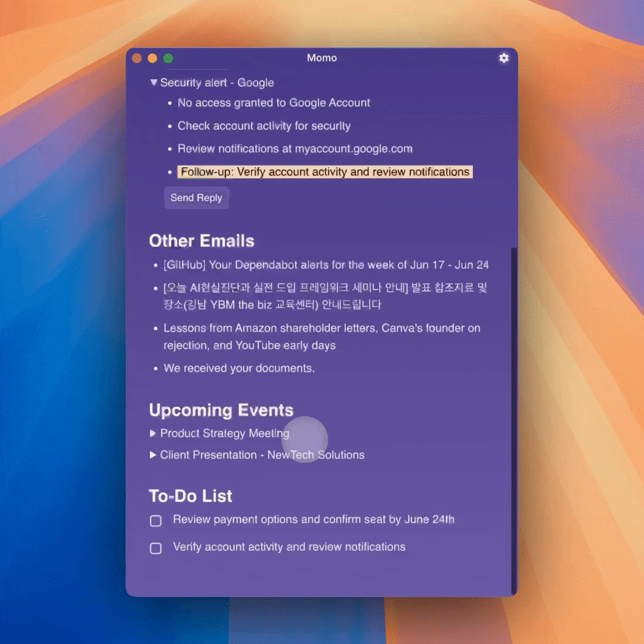Select 'Check account activity for security' bullet
The width and height of the screenshot is (644, 644).
pyautogui.click(x=264, y=126)
